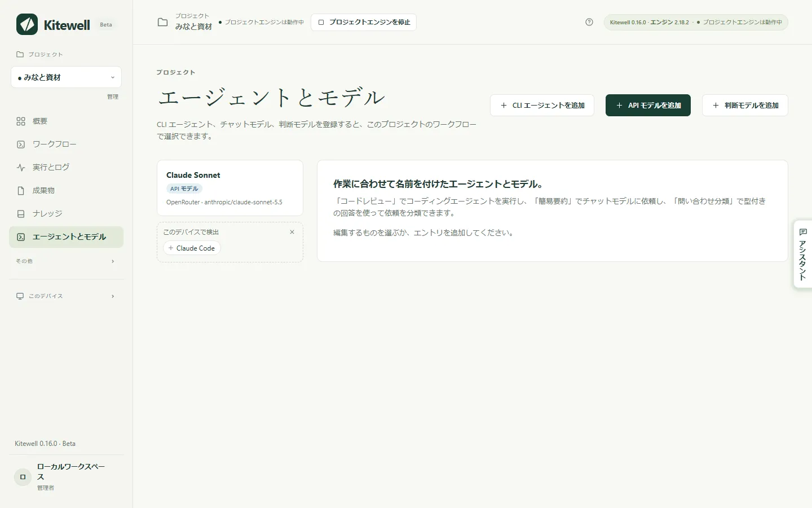Screen dimensions: 812x508
Task: Open the みなと資材 project dropdown
Action: click(x=66, y=77)
